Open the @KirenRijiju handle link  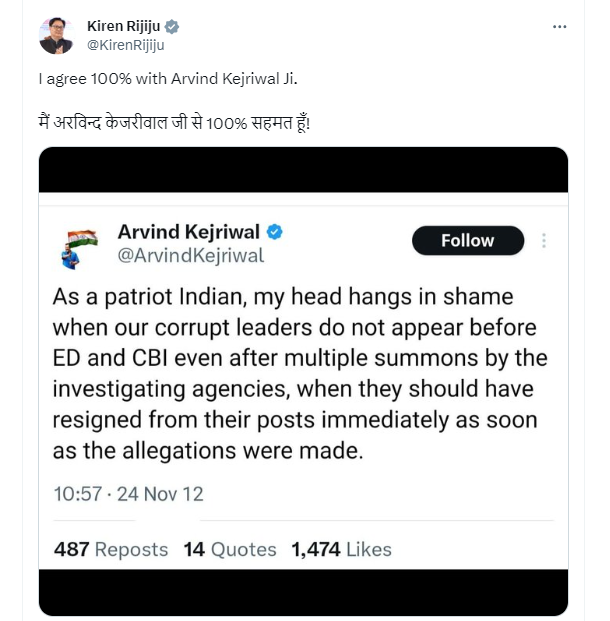126,44
